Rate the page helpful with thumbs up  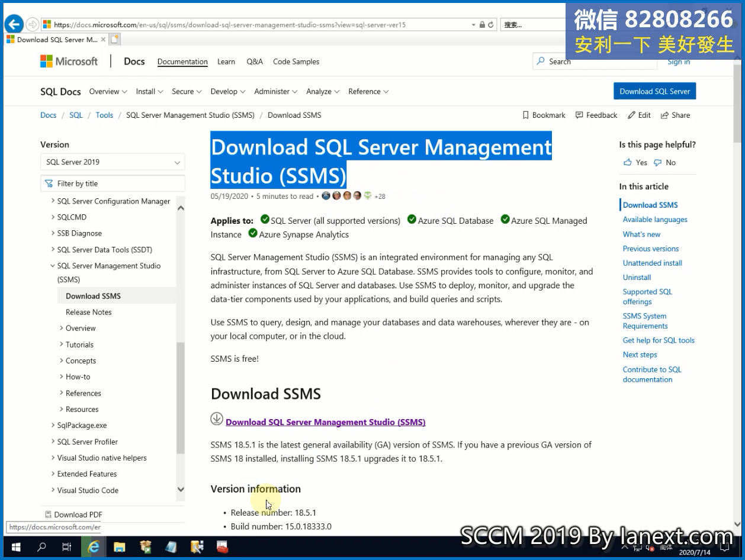coord(628,162)
